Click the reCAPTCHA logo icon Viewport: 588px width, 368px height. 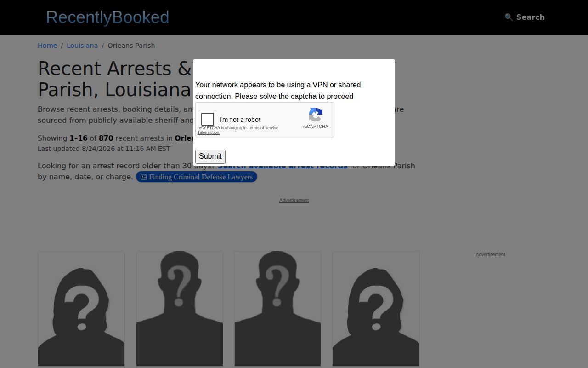(316, 115)
